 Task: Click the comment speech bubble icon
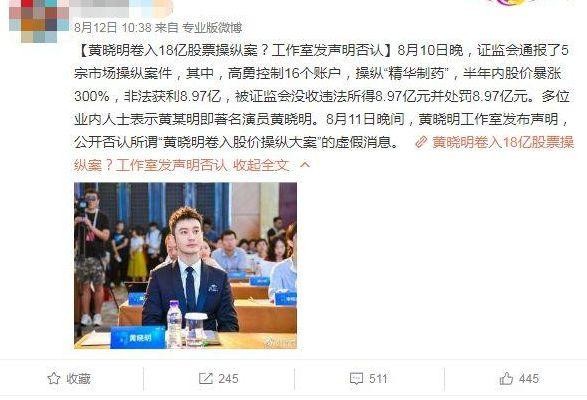point(356,379)
